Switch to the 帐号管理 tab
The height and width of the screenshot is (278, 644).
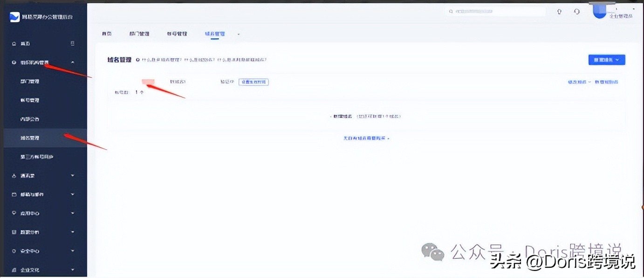(x=177, y=33)
